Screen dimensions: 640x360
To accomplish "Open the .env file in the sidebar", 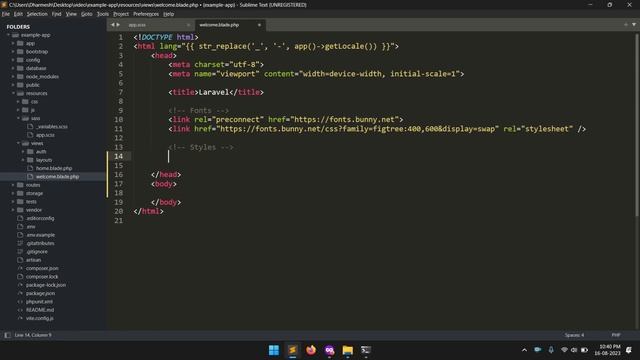I will point(31,227).
